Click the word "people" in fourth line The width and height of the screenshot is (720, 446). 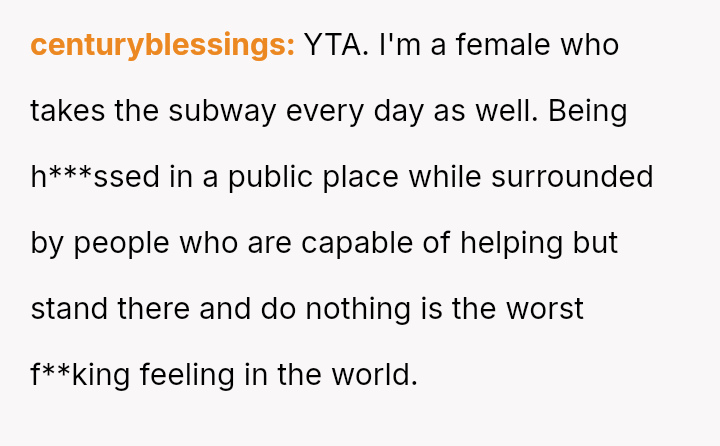(121, 244)
